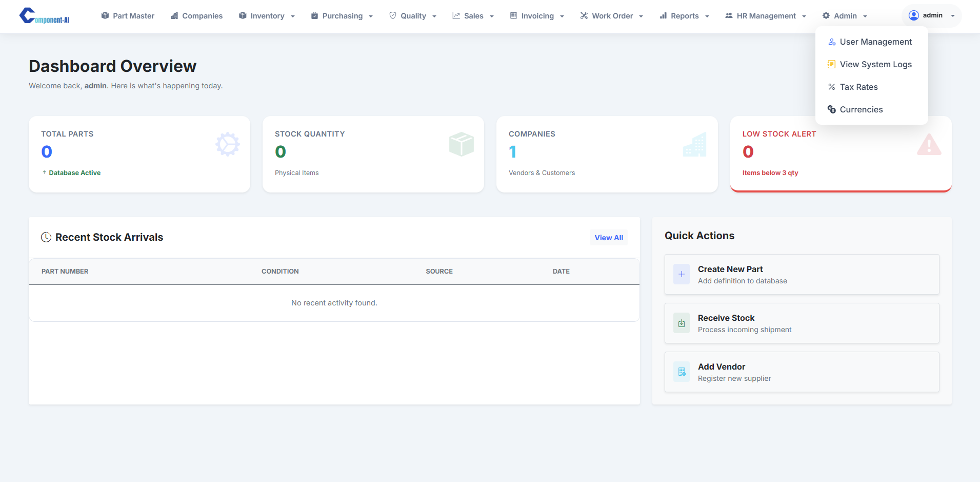Image resolution: width=980 pixels, height=482 pixels.
Task: Open the Purchasing dropdown menu
Action: [x=342, y=16]
